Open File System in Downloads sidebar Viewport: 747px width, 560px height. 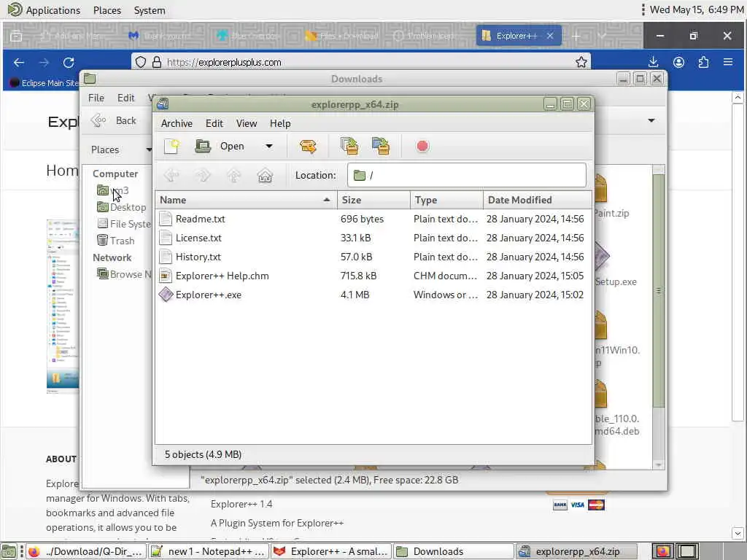point(124,224)
